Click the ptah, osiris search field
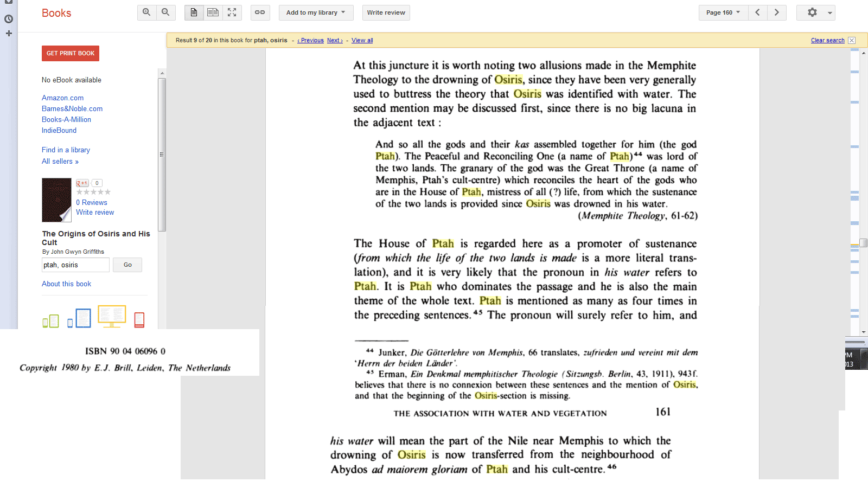868x488 pixels. (x=75, y=265)
